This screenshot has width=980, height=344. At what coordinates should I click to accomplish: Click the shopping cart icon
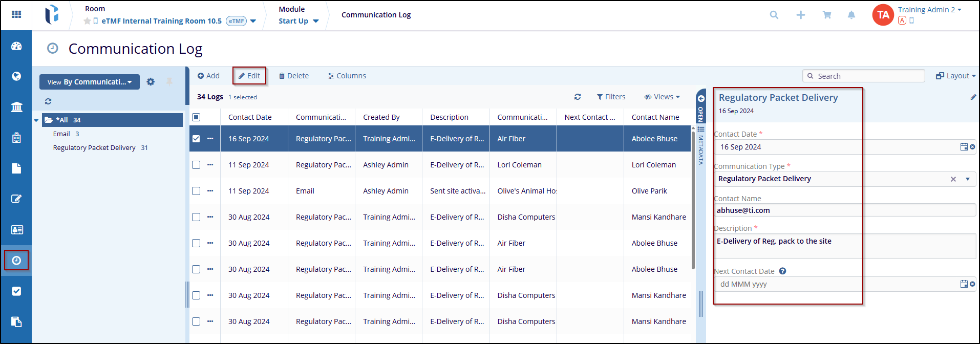[x=826, y=15]
